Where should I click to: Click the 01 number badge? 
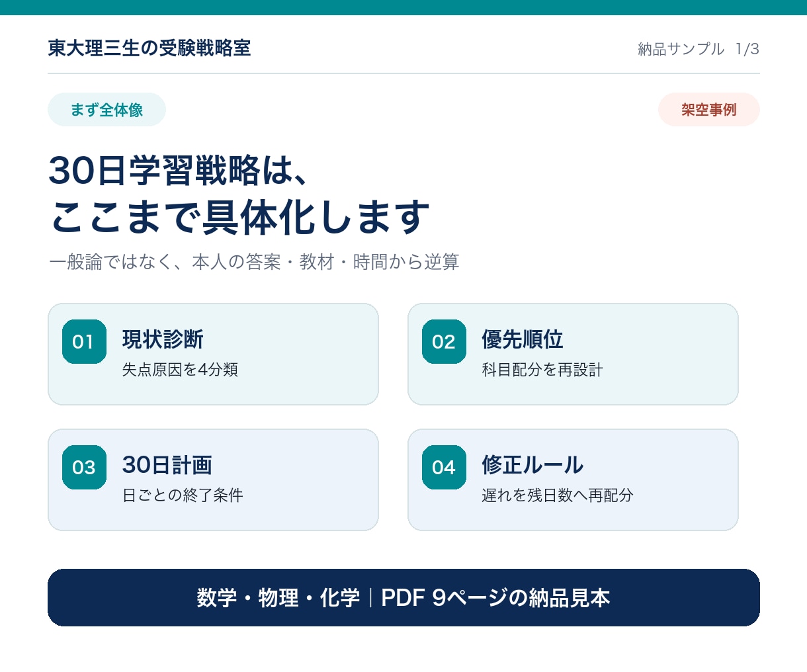[84, 341]
